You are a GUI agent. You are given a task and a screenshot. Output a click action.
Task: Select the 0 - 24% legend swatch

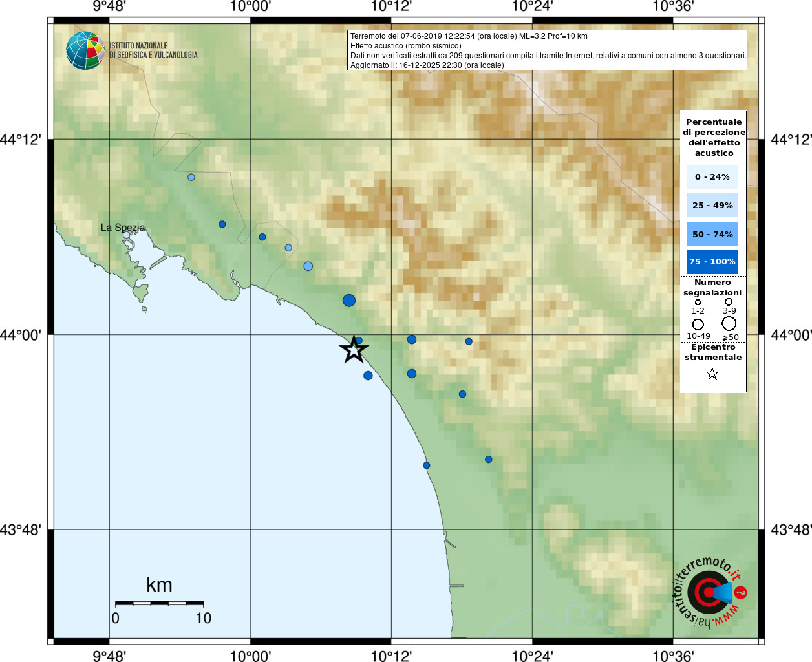point(712,176)
